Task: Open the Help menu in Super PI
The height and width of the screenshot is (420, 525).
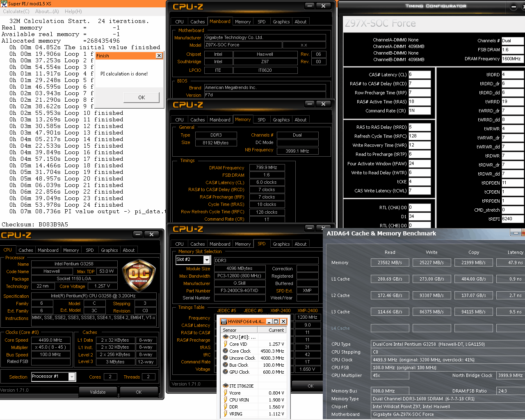Action: tap(73, 11)
